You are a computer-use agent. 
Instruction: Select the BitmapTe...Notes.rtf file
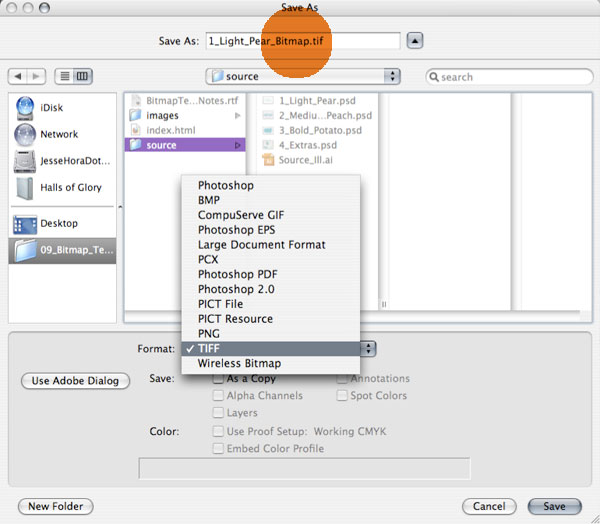tap(185, 101)
